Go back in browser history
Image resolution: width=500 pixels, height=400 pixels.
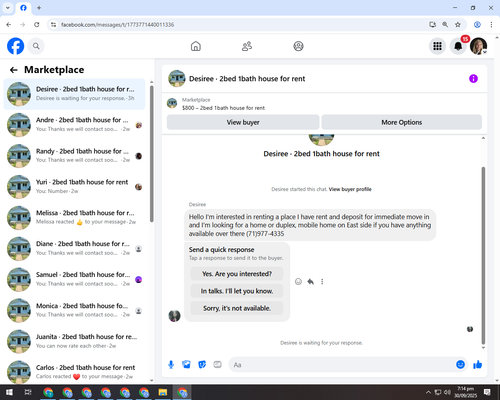pyautogui.click(x=9, y=25)
